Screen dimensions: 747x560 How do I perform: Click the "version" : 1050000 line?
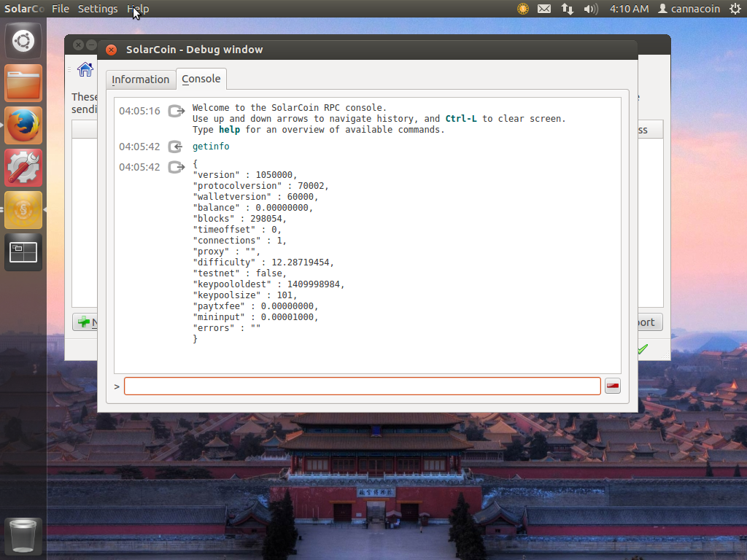click(x=245, y=175)
